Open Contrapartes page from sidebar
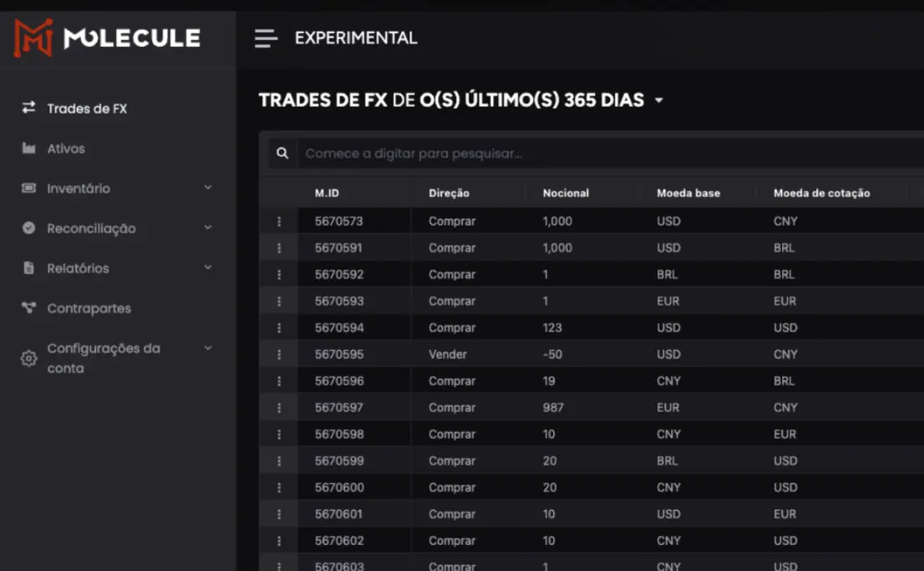 point(89,308)
